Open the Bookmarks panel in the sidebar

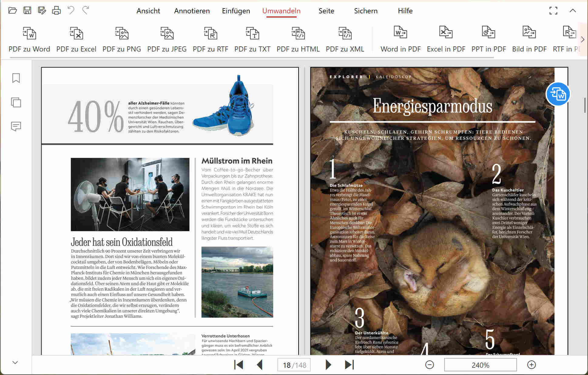coord(16,78)
